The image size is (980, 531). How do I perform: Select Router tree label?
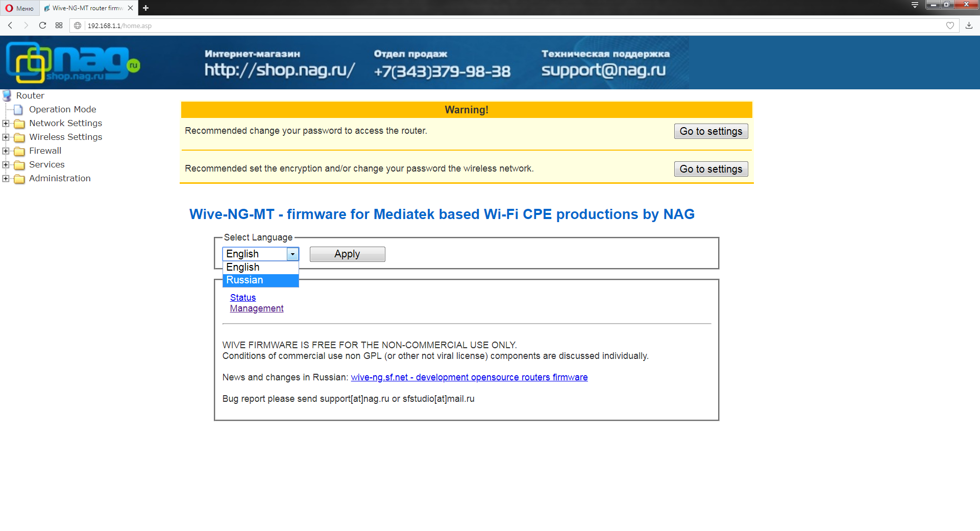click(30, 95)
